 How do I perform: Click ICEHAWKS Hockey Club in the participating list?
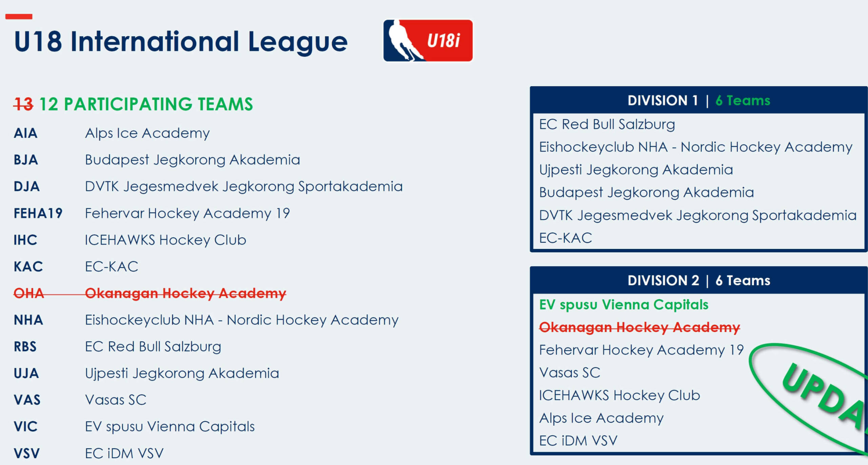(165, 240)
